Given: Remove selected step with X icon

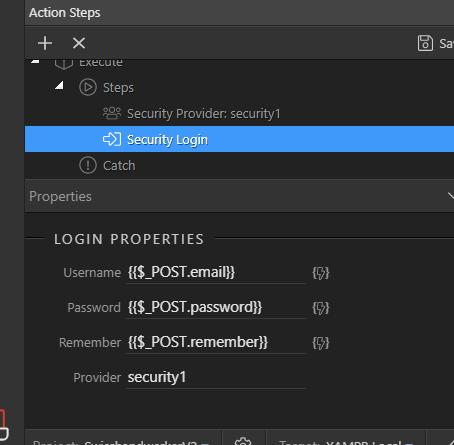Looking at the screenshot, I should [79, 43].
